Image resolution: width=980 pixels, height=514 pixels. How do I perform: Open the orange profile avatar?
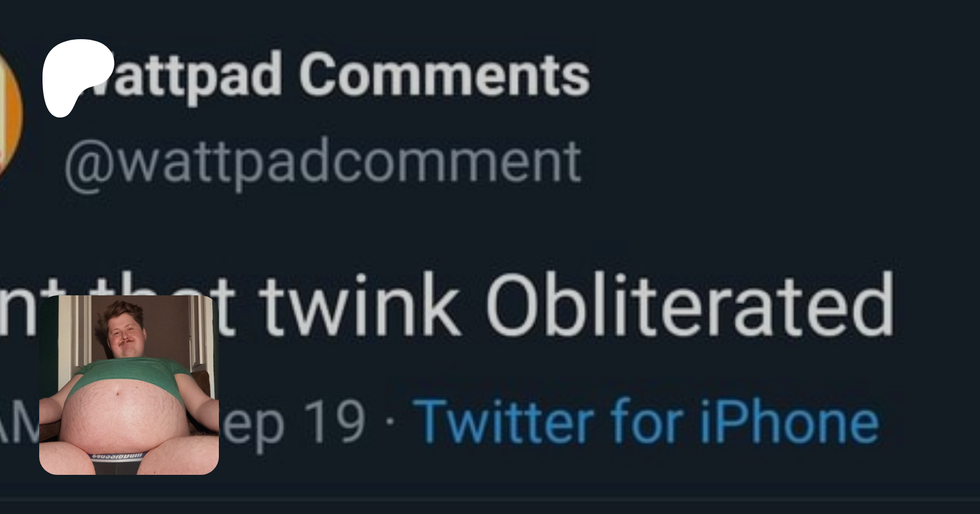(10, 117)
